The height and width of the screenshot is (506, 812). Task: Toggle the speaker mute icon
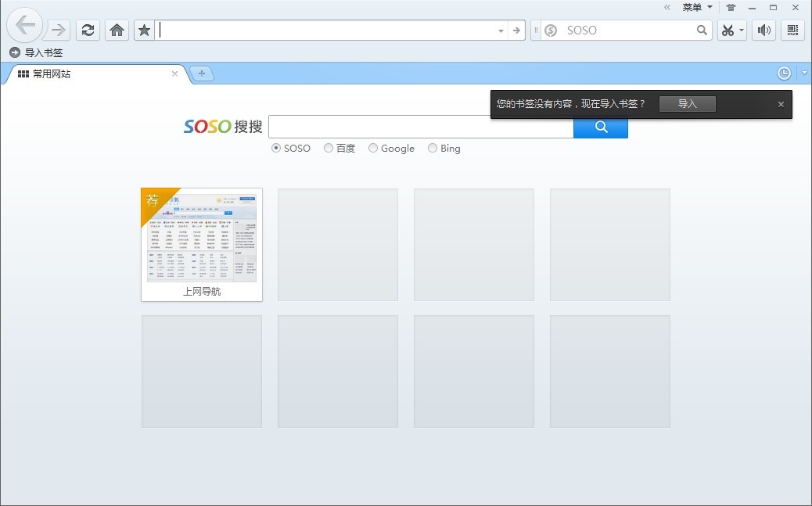click(x=764, y=30)
